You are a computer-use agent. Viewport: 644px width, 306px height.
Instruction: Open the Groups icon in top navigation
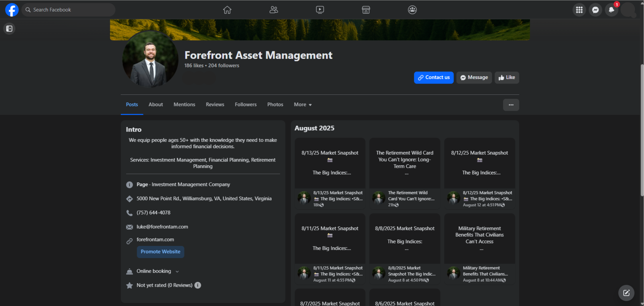(412, 10)
